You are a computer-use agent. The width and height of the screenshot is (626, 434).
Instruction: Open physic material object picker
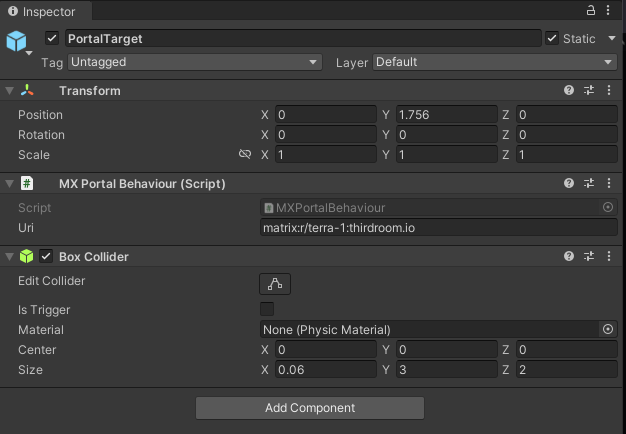607,329
